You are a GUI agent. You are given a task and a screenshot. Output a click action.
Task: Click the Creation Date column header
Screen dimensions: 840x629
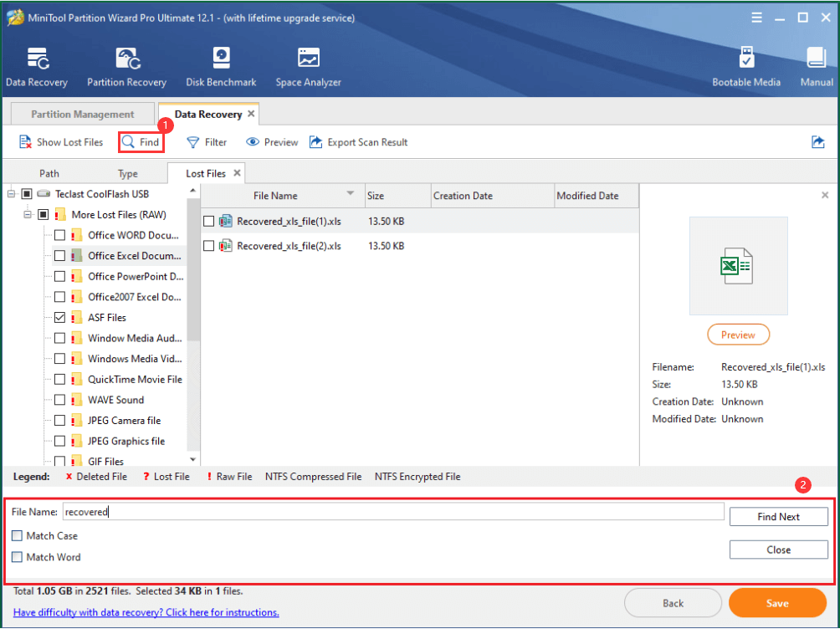(x=492, y=196)
